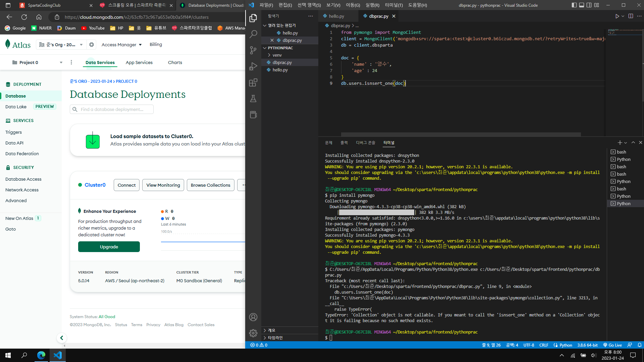The width and height of the screenshot is (644, 362).
Task: Customize layout from the VS Code title bar
Action: tap(596, 5)
